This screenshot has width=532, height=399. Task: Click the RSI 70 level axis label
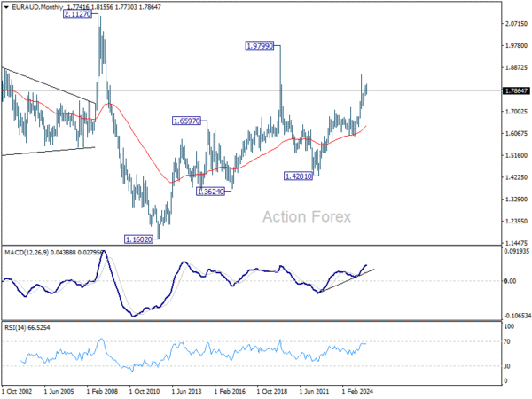click(507, 341)
